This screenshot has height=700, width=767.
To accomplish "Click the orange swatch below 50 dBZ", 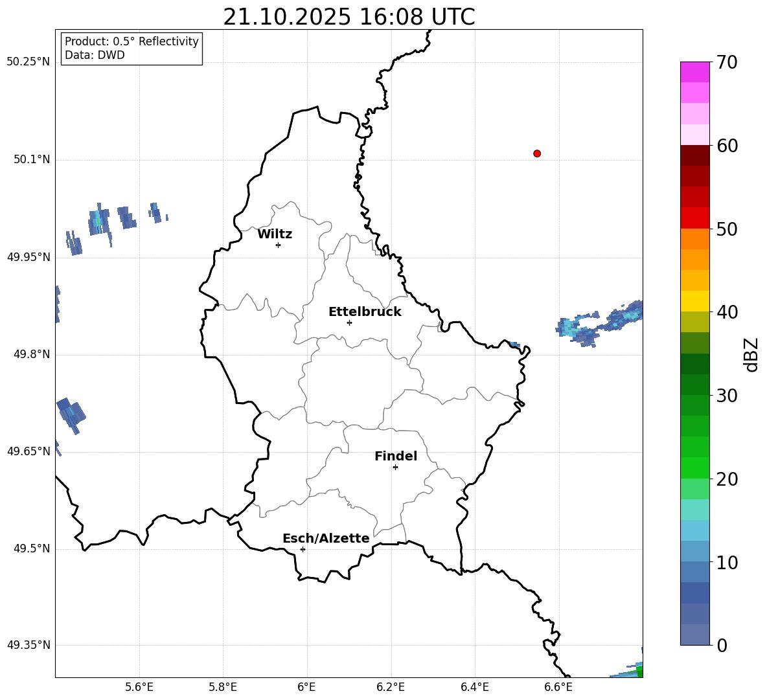I will [x=695, y=239].
